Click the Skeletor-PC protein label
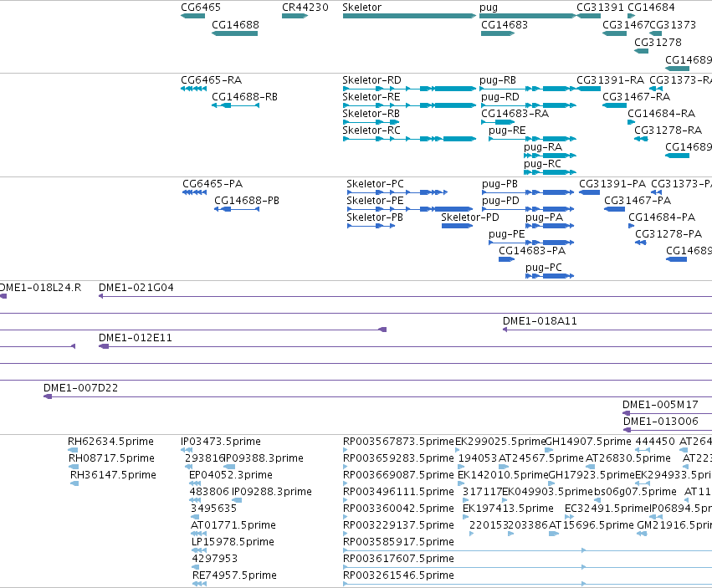This screenshot has height=588, width=712. pos(375,184)
